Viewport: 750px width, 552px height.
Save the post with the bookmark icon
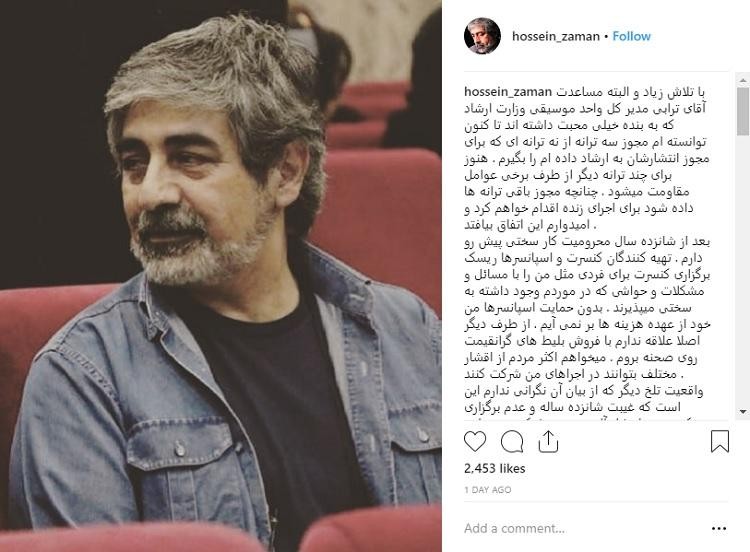point(719,441)
